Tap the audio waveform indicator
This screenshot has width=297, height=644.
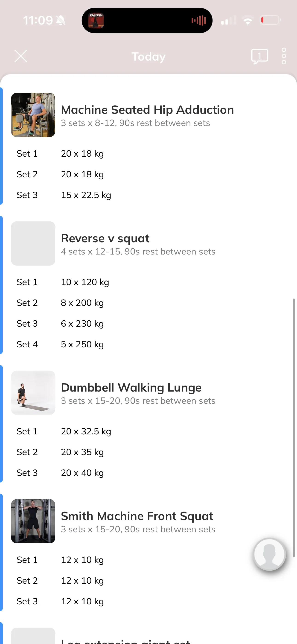pos(199,20)
